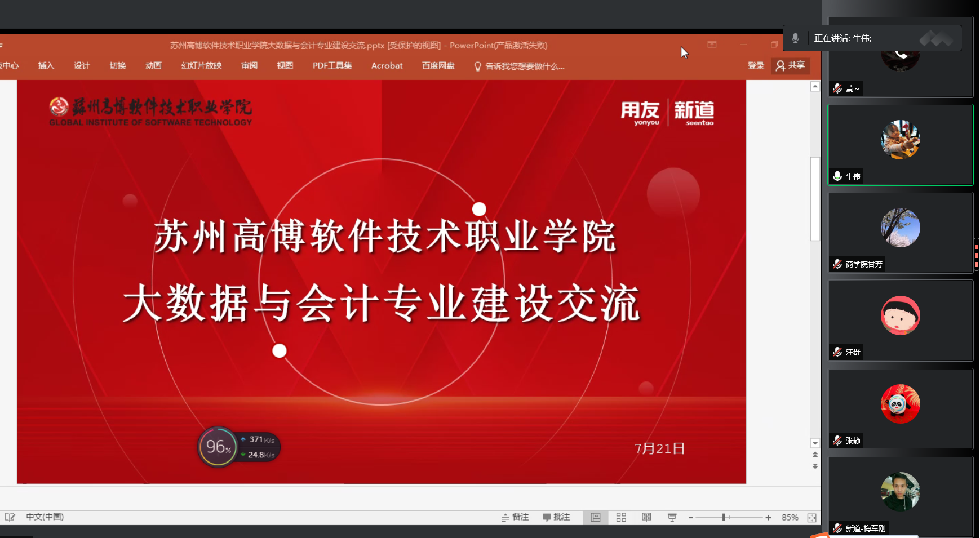The image size is (980, 538).
Task: Click the 共享 share button
Action: point(790,66)
